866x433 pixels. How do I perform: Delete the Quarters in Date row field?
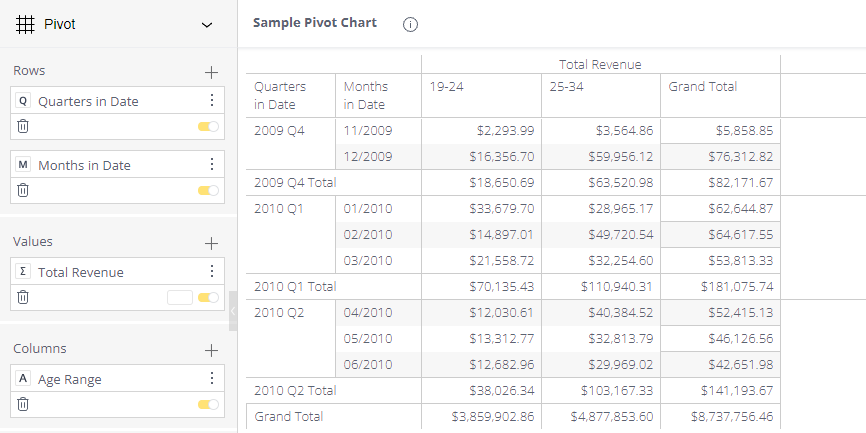pos(23,127)
